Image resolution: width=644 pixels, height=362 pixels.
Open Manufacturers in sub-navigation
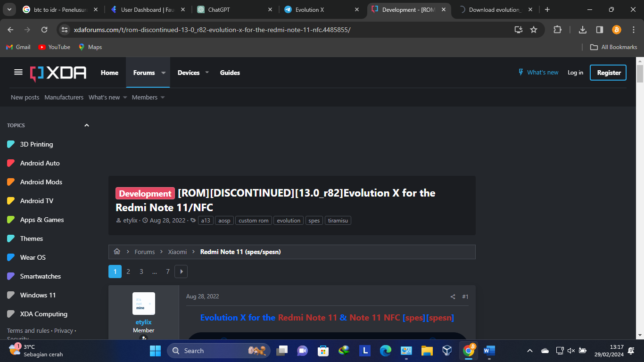tap(64, 97)
